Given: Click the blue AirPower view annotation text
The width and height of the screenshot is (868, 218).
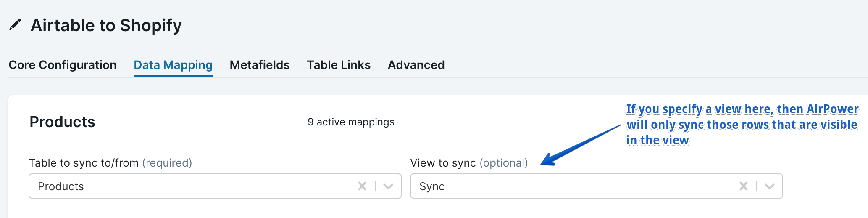Looking at the screenshot, I should pos(742,125).
